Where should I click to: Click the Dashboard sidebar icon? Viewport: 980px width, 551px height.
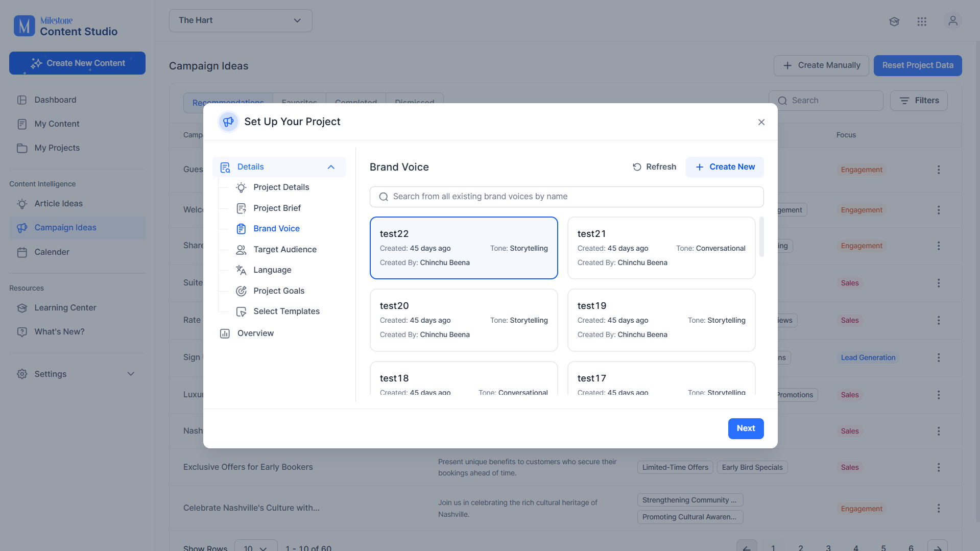22,100
